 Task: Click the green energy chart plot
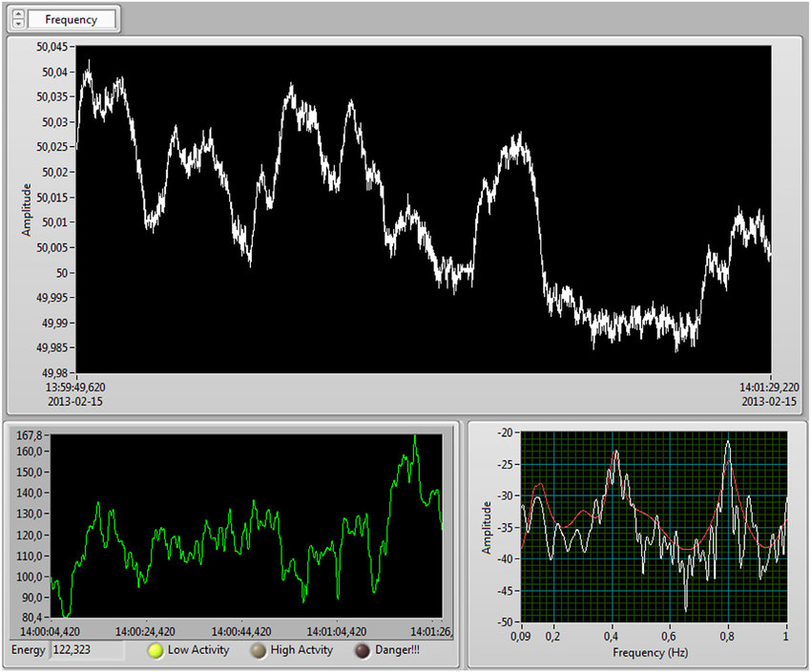pyautogui.click(x=246, y=526)
